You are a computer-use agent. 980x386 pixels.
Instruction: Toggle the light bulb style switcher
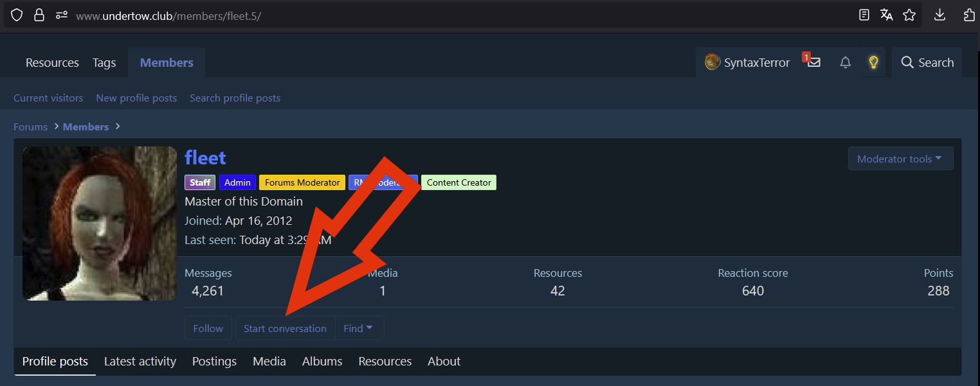pyautogui.click(x=873, y=62)
